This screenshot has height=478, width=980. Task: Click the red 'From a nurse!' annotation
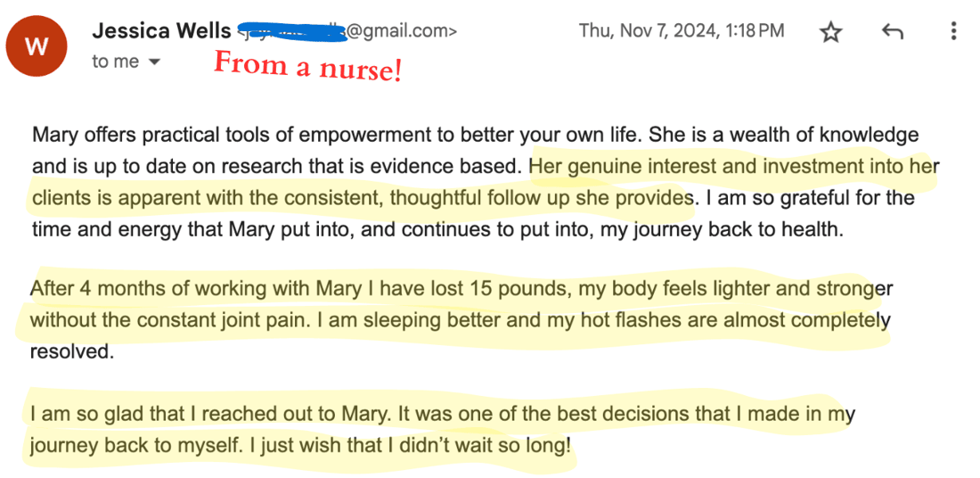[307, 65]
